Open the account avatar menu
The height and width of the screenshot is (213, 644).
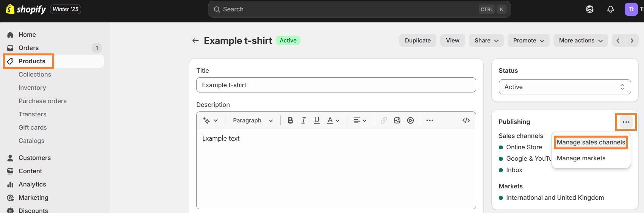pyautogui.click(x=631, y=9)
